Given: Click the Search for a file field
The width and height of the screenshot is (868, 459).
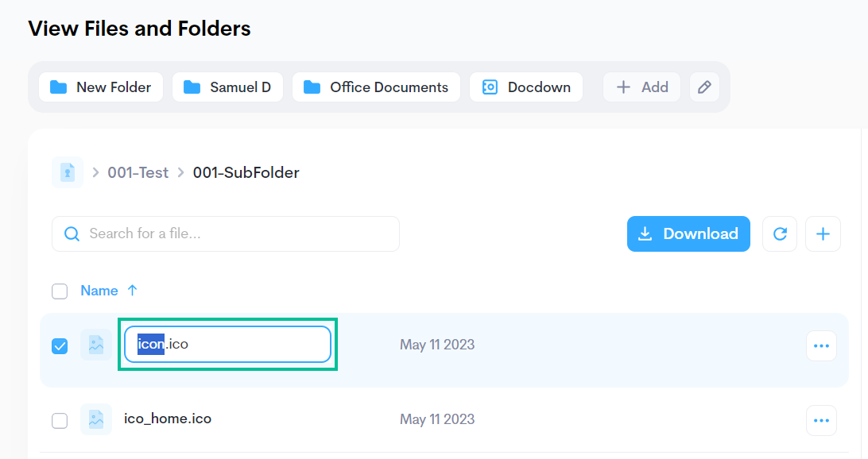Looking at the screenshot, I should pos(226,234).
